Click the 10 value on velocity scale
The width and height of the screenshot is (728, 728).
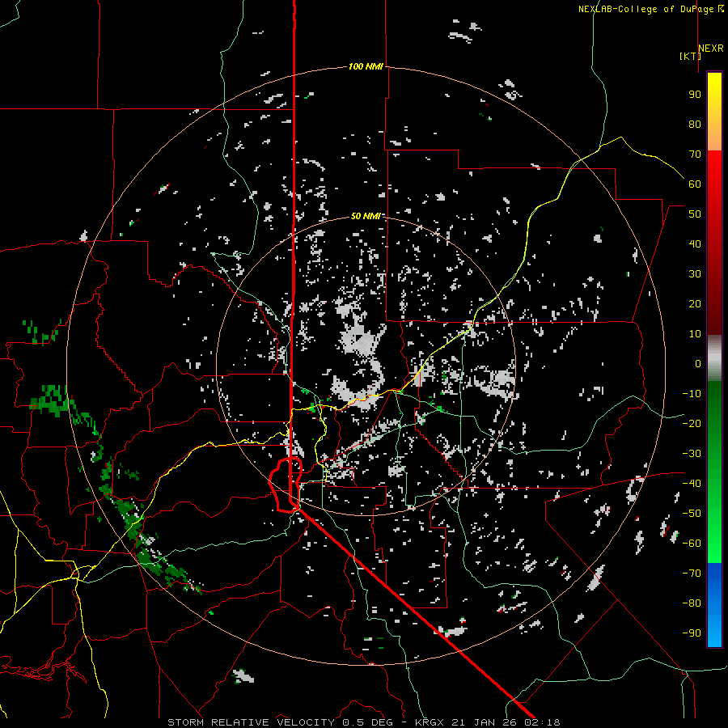pos(695,334)
